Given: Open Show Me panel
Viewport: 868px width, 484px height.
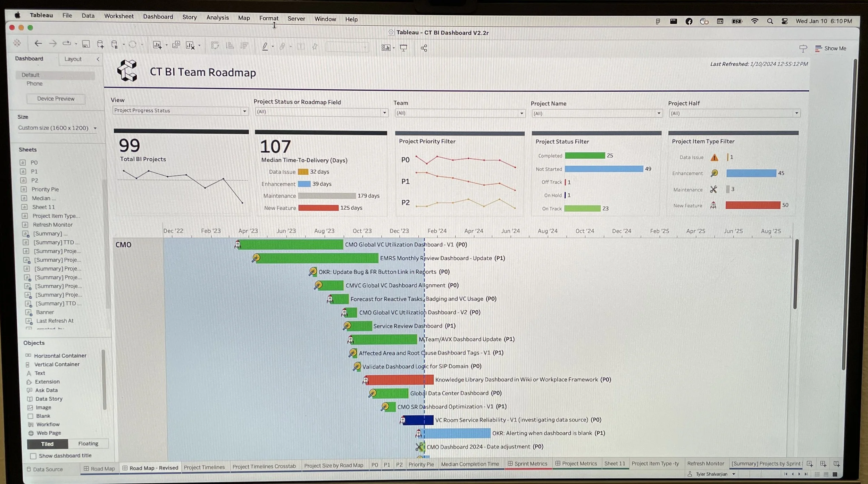Looking at the screenshot, I should pyautogui.click(x=831, y=49).
